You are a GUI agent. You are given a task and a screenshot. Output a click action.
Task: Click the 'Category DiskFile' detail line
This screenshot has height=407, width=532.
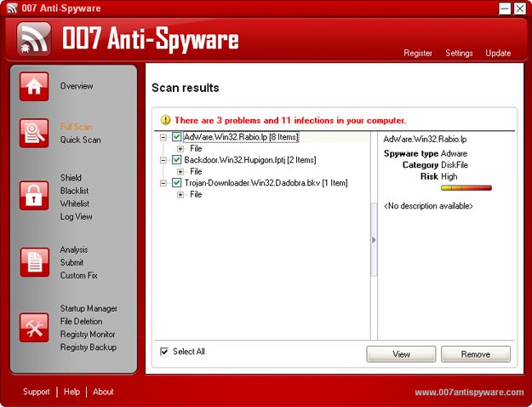(x=435, y=165)
